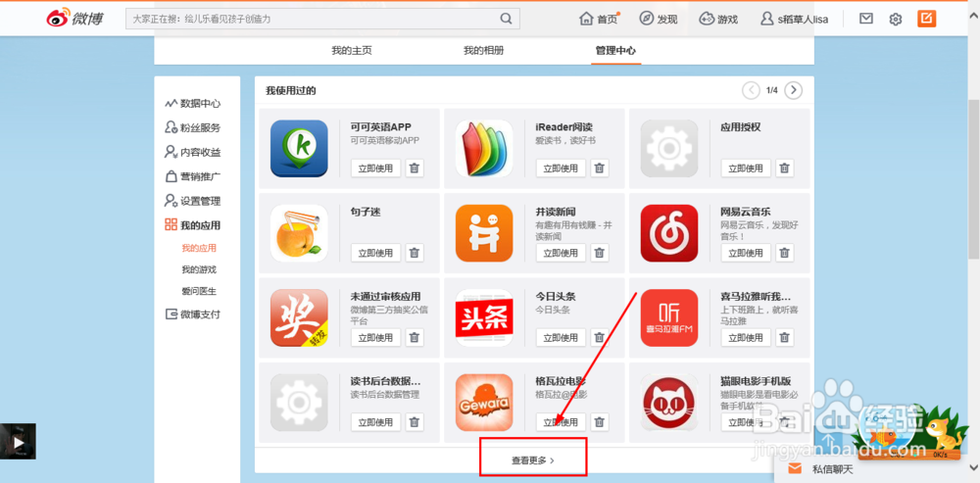Viewport: 980px width, 483px height.
Task: Open 首页 in the top navigation
Action: [x=600, y=19]
